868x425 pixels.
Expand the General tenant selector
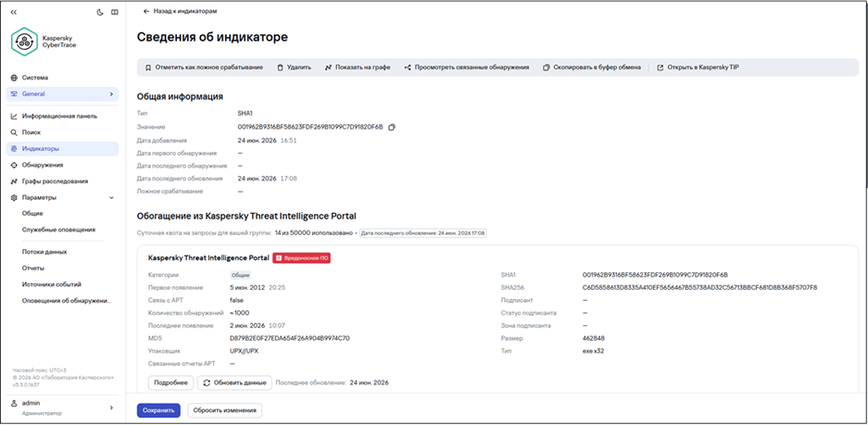pyautogui.click(x=62, y=94)
